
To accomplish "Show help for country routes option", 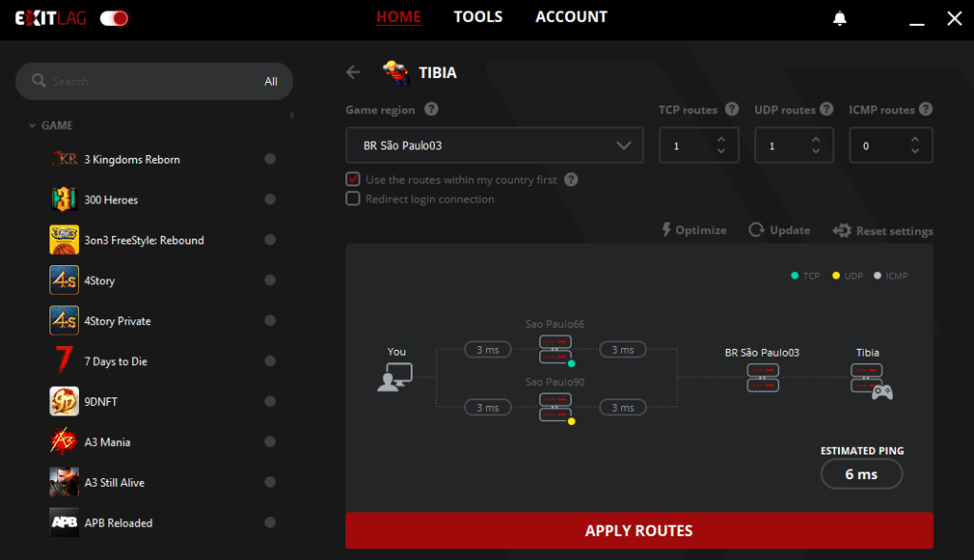I will point(571,180).
